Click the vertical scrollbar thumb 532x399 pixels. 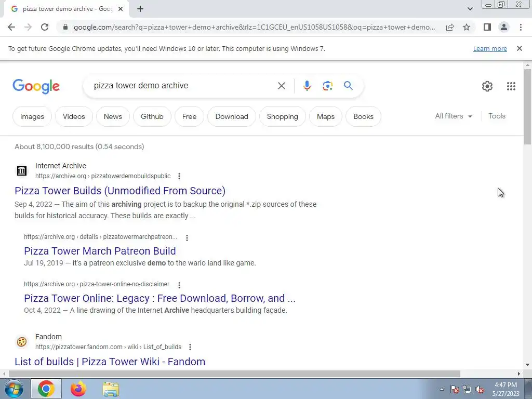point(527,107)
